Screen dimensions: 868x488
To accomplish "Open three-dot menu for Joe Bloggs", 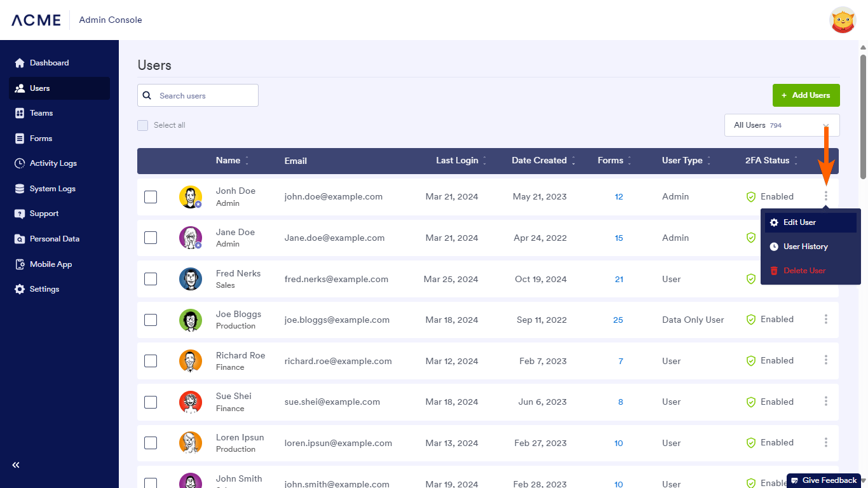I will pos(825,319).
